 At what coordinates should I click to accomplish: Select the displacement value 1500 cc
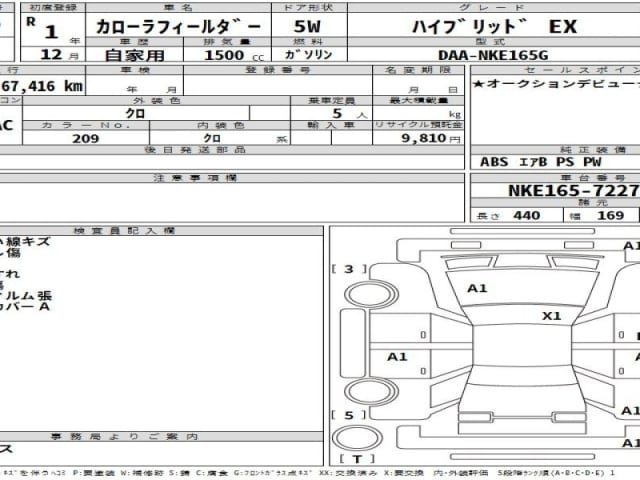pyautogui.click(x=234, y=55)
